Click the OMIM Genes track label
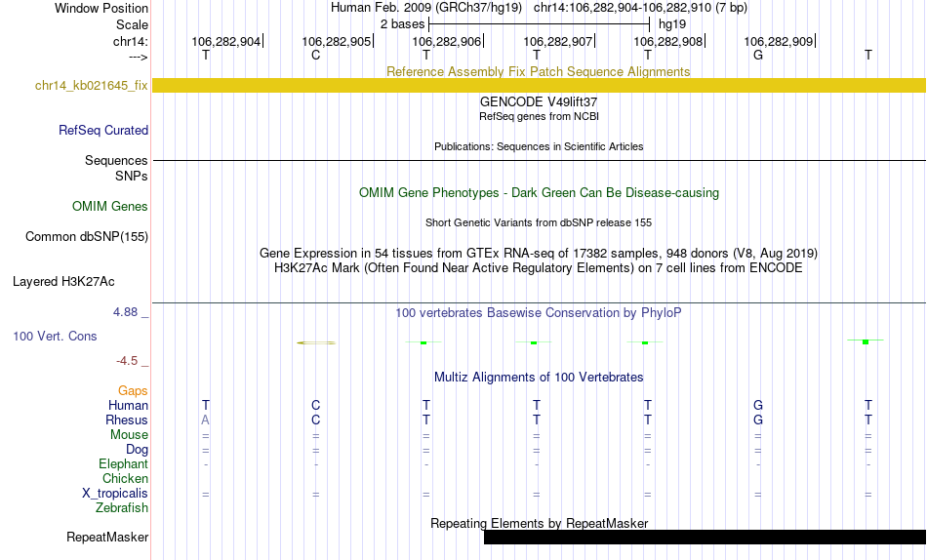Screen dimensions: 927x560 pyautogui.click(x=110, y=207)
